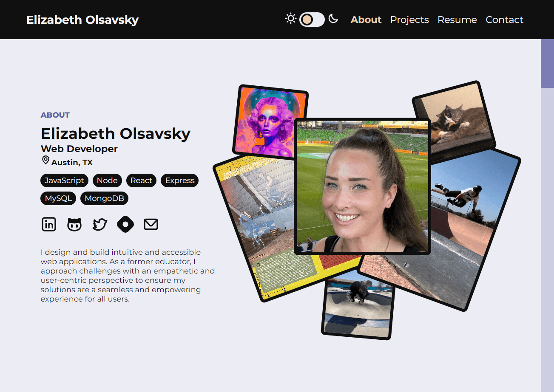Click the diamond-shaped social icon

pyautogui.click(x=125, y=224)
